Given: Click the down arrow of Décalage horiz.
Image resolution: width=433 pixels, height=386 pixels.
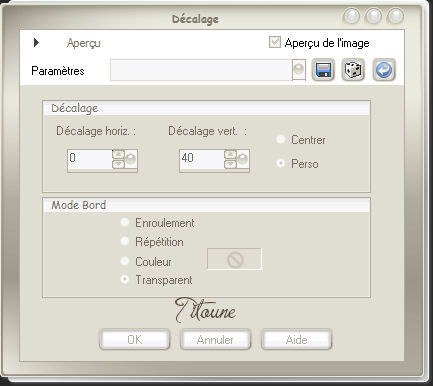Looking at the screenshot, I should [118, 164].
